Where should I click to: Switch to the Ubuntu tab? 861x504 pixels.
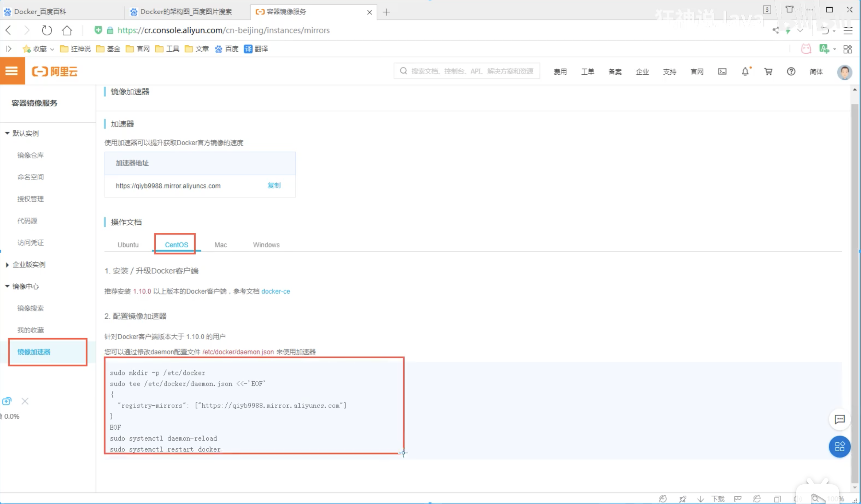coord(128,245)
